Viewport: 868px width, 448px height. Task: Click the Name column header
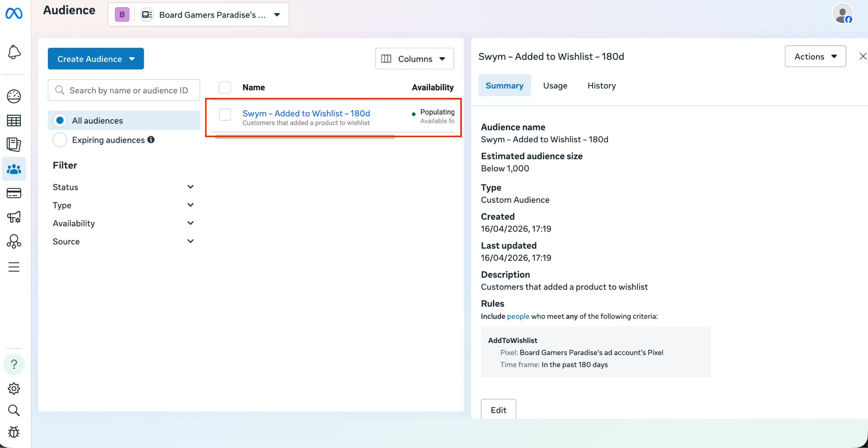pos(253,88)
